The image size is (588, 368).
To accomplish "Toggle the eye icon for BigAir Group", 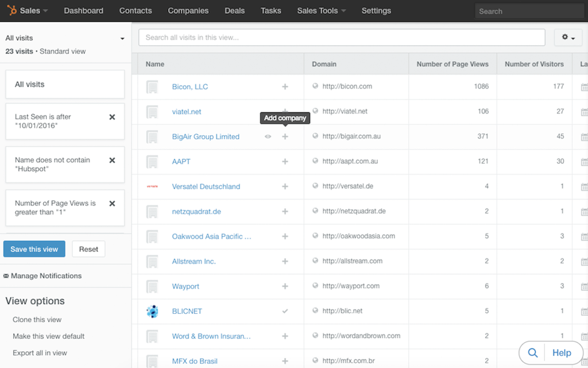I will tap(268, 137).
